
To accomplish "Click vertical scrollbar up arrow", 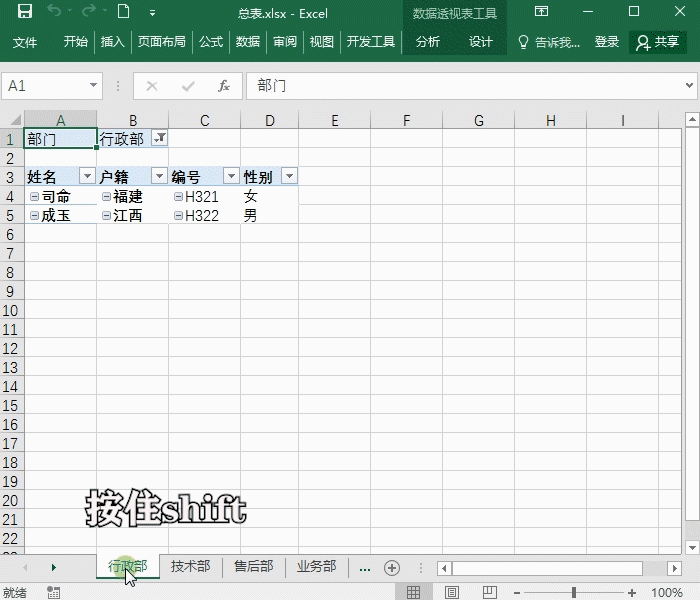I will [x=692, y=119].
